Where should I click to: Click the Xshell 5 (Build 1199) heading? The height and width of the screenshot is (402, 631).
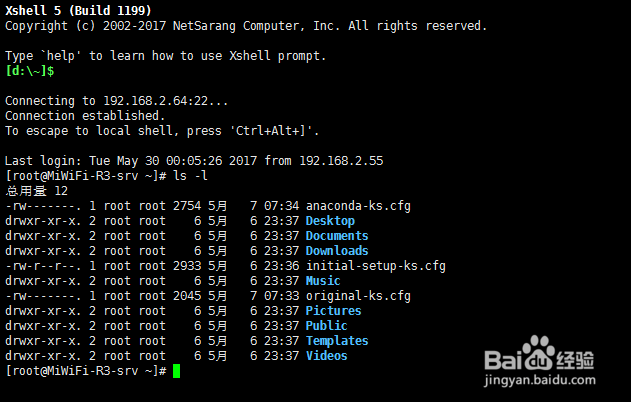(x=78, y=10)
